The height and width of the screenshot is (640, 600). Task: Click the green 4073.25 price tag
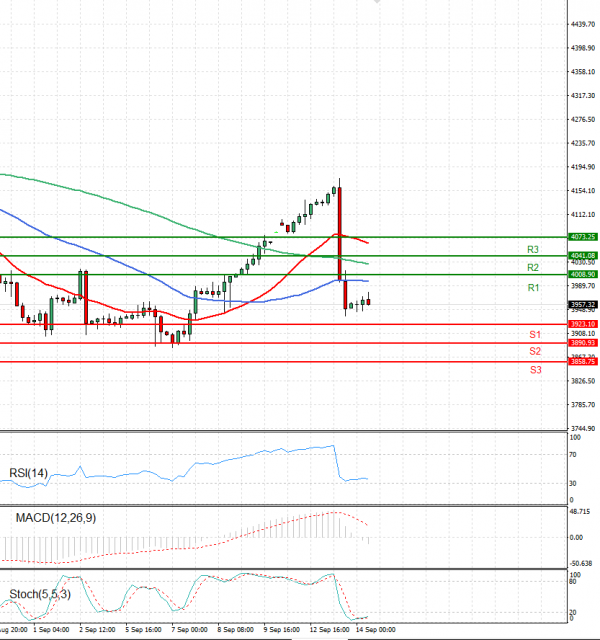[x=583, y=237]
